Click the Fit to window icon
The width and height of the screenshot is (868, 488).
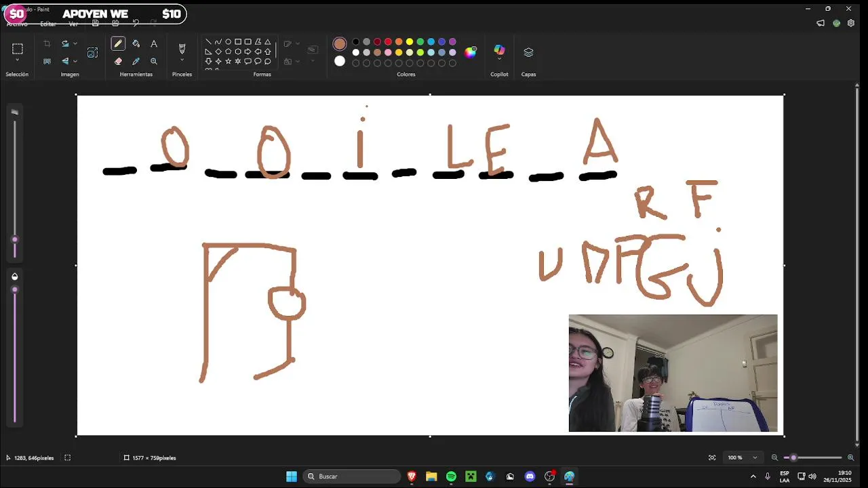click(712, 457)
